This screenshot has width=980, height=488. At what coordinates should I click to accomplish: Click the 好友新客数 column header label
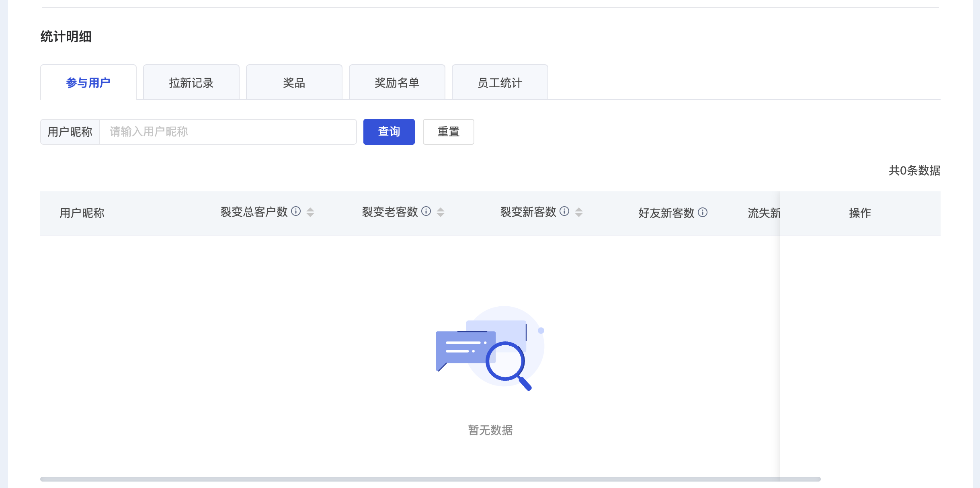click(666, 213)
